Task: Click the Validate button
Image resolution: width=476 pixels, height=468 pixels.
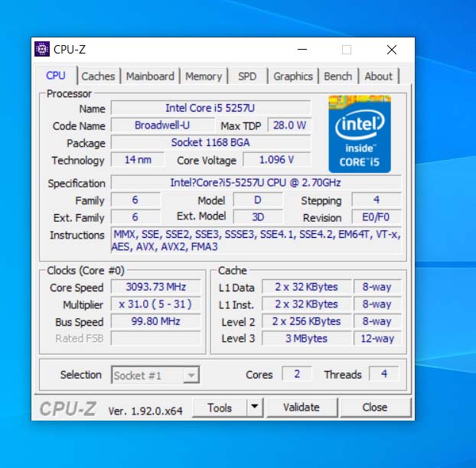Action: [302, 408]
